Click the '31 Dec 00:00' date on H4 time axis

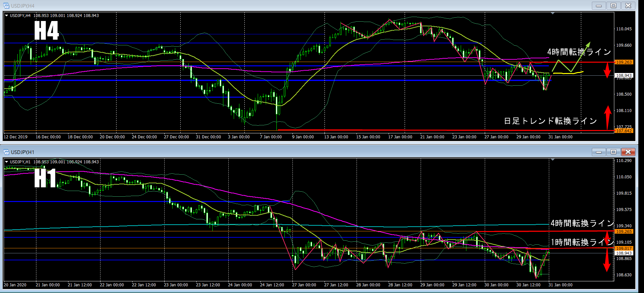tap(209, 137)
